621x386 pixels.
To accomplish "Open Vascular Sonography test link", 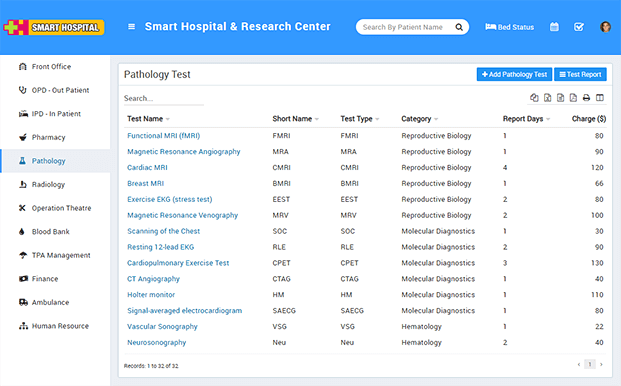I will (x=162, y=327).
